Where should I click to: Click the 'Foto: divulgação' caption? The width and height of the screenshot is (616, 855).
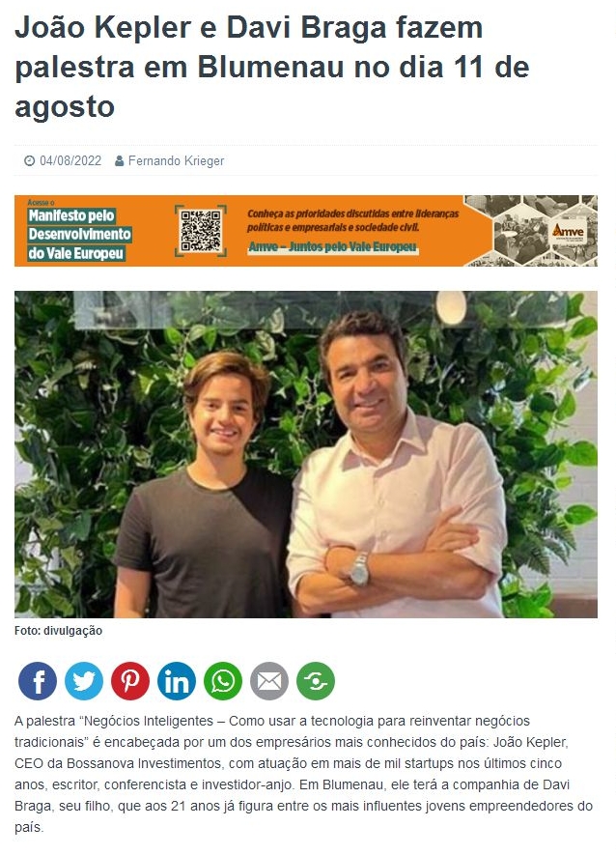[58, 631]
